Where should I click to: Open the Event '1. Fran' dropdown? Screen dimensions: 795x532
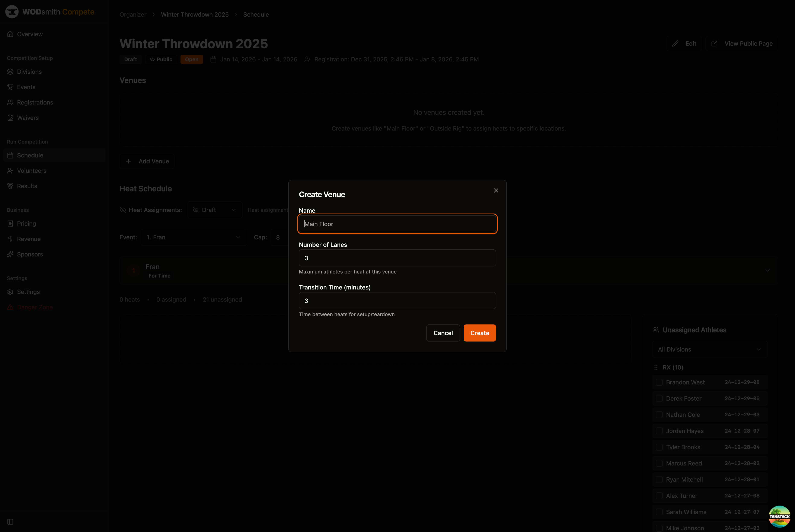point(194,237)
